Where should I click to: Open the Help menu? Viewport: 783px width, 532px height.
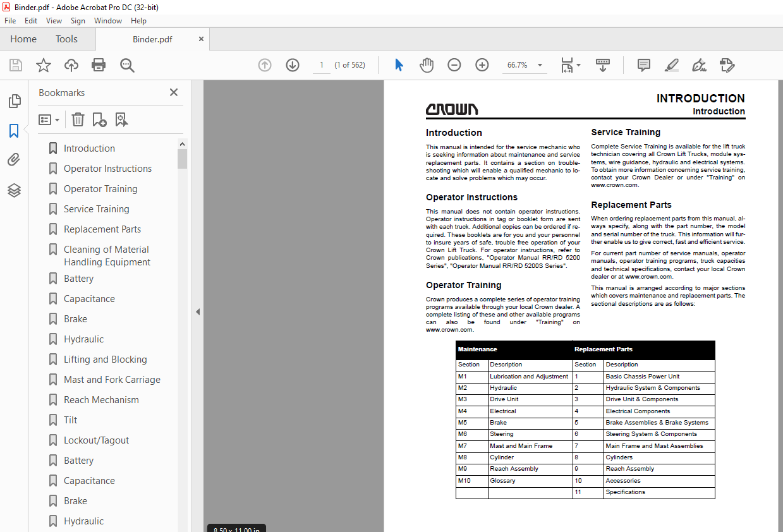coord(138,21)
